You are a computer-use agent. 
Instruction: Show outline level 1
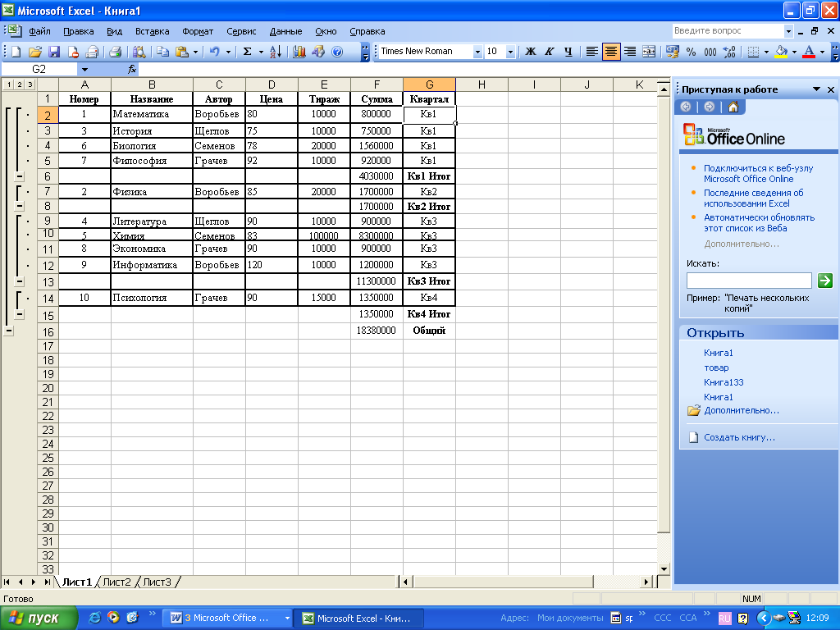9,84
